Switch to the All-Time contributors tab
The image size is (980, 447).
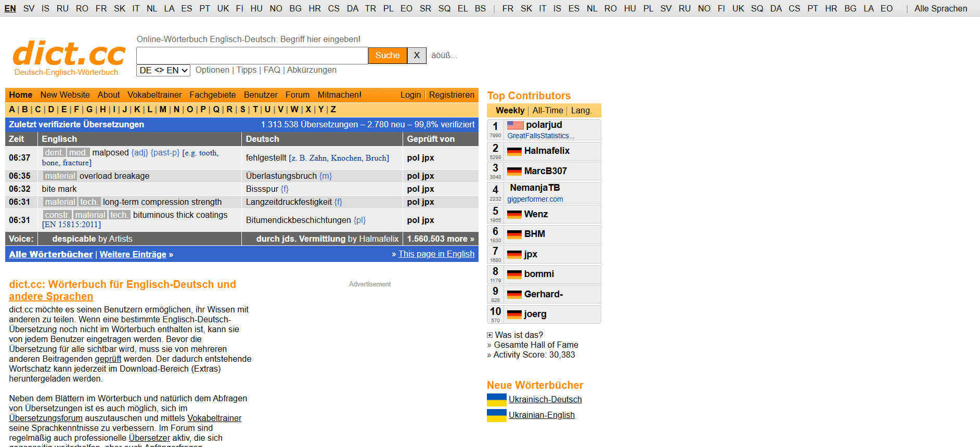click(548, 111)
